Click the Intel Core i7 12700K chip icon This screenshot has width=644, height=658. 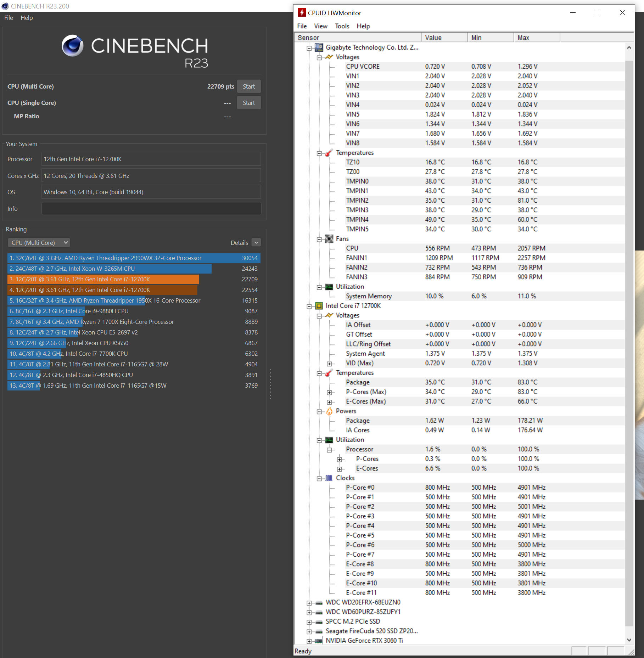(319, 306)
